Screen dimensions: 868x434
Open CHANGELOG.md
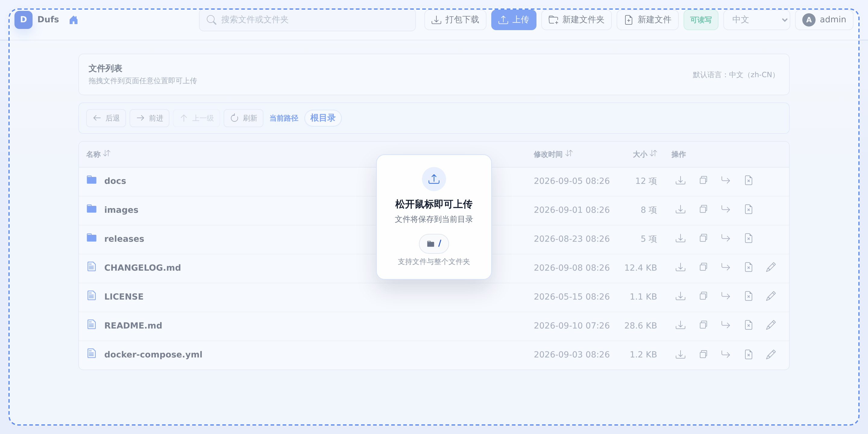143,268
